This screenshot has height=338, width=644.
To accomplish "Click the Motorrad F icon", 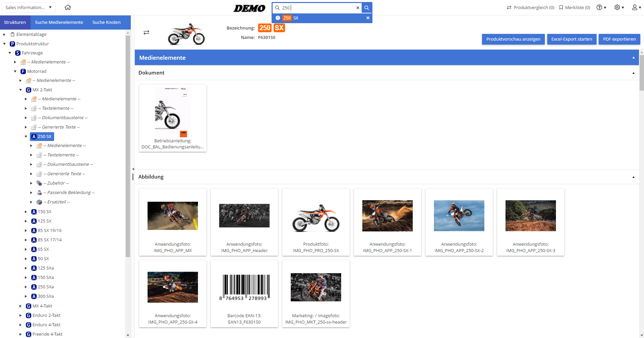I will pos(23,71).
